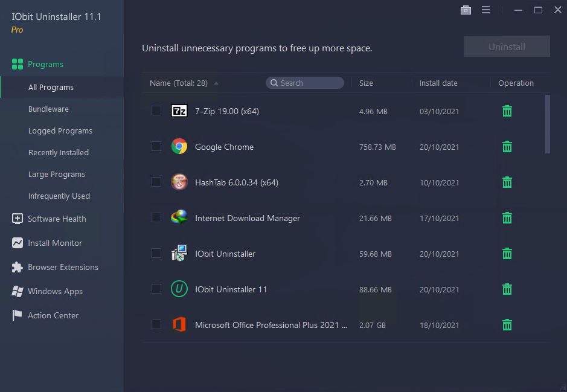Image resolution: width=567 pixels, height=392 pixels.
Task: Open Browser Extensions section
Action: click(x=63, y=267)
